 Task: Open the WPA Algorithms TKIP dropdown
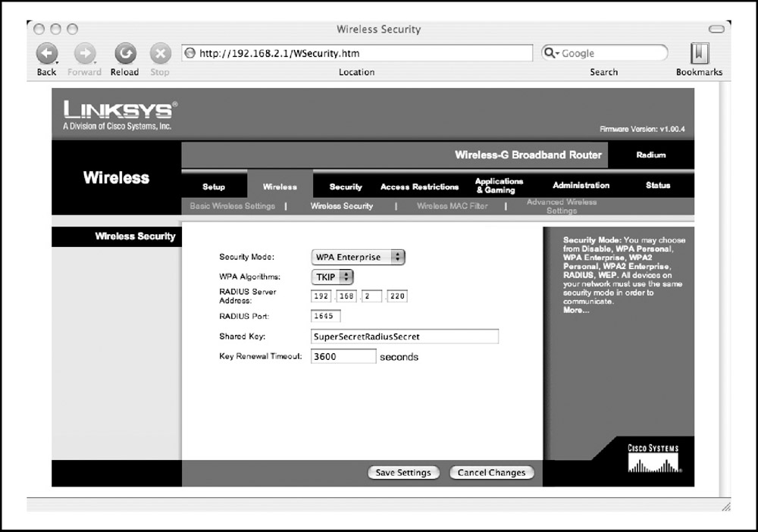click(332, 277)
